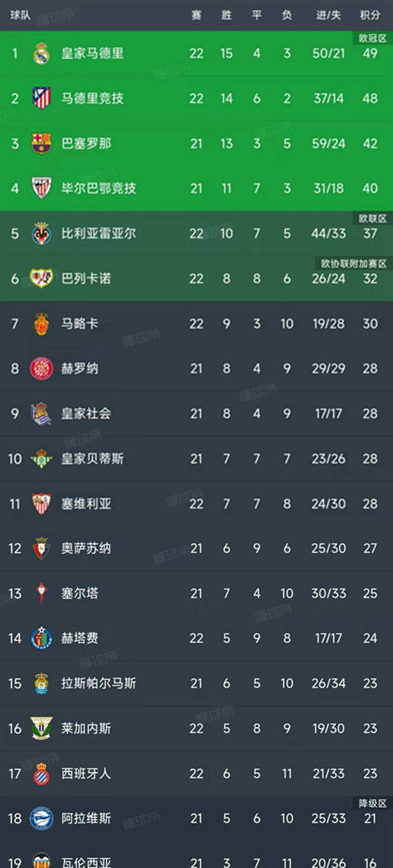Tap the Girona crest icon
Viewport: 393px width, 868px height.
[41, 369]
